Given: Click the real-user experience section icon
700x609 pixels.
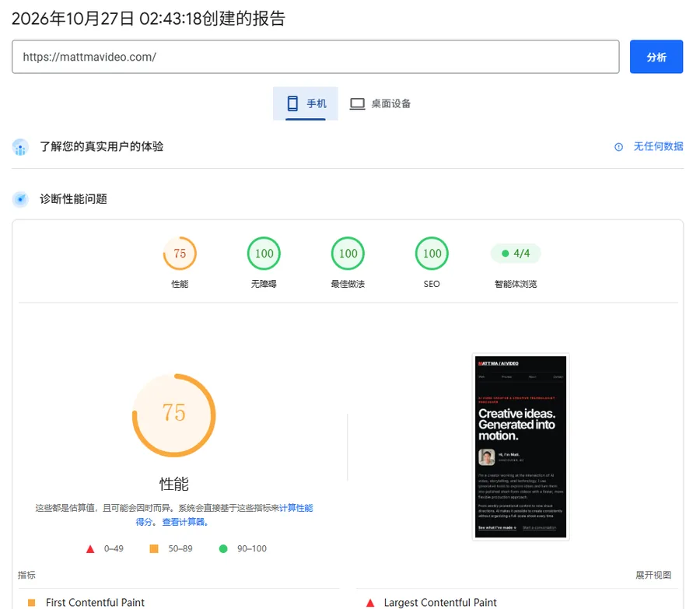Looking at the screenshot, I should 20,147.
